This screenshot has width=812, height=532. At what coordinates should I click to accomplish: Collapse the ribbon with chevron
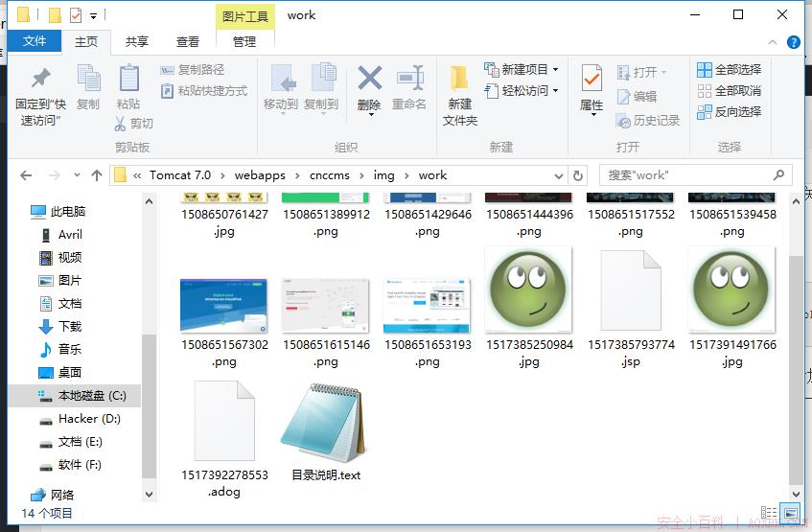772,42
